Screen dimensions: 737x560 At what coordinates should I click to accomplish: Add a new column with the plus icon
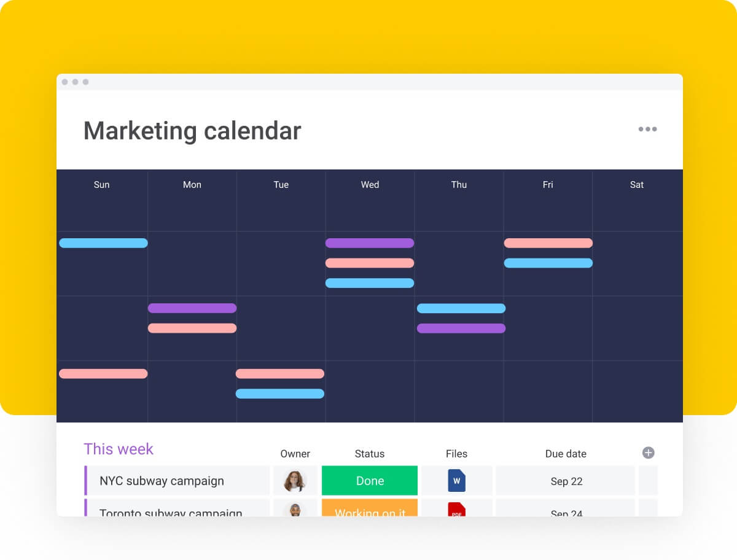click(647, 453)
